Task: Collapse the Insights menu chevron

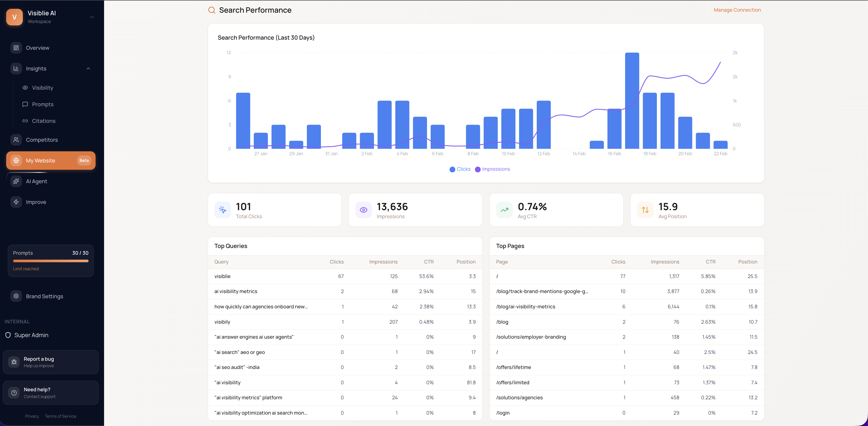Action: coord(88,68)
